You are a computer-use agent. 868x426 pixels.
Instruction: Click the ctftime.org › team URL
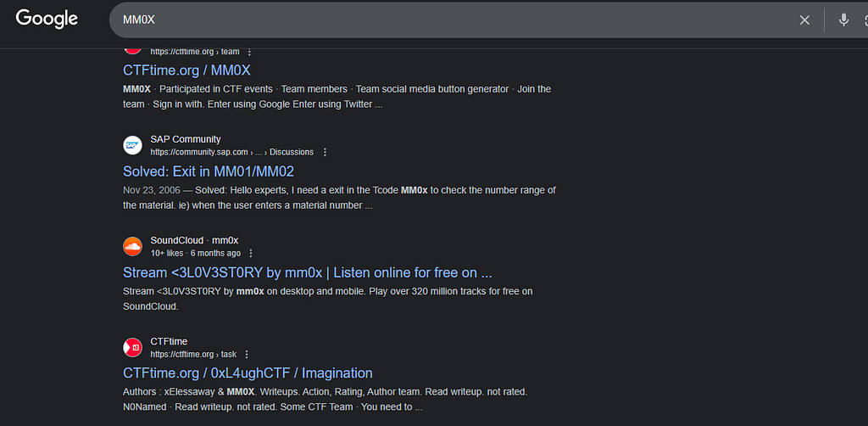tap(195, 52)
